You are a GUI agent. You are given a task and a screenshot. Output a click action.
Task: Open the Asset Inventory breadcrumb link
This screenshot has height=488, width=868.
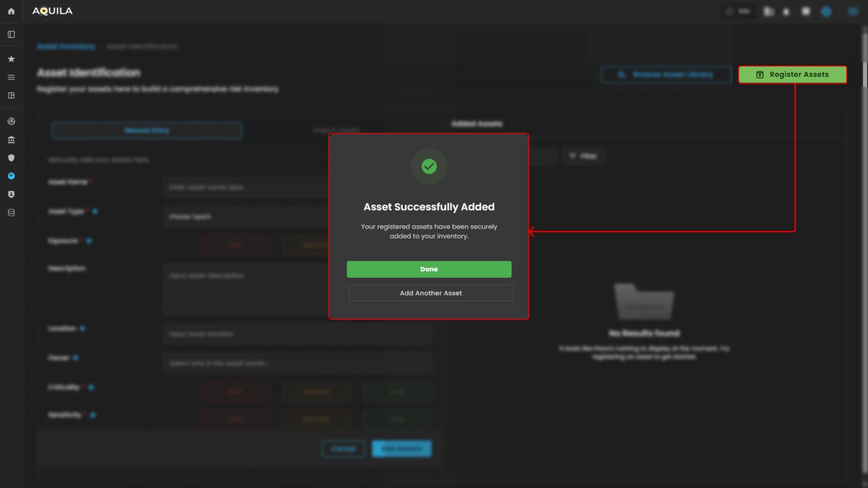click(x=66, y=46)
